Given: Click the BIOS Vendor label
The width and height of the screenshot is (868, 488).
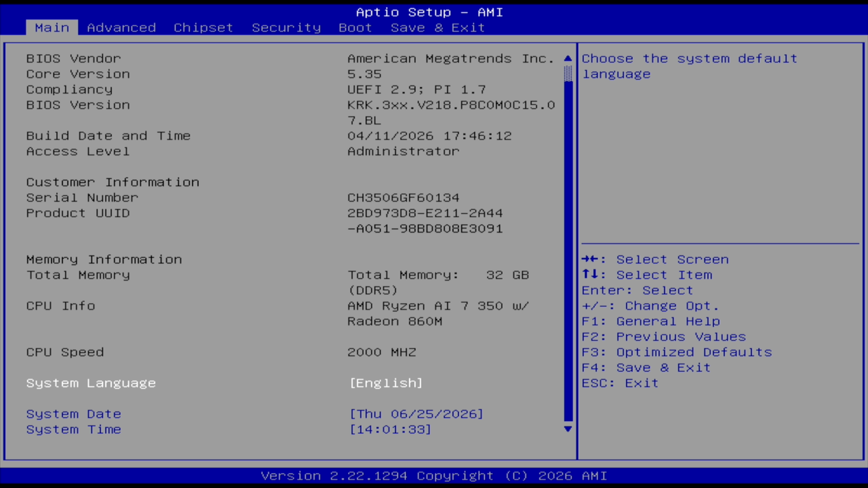Looking at the screenshot, I should click(x=74, y=58).
